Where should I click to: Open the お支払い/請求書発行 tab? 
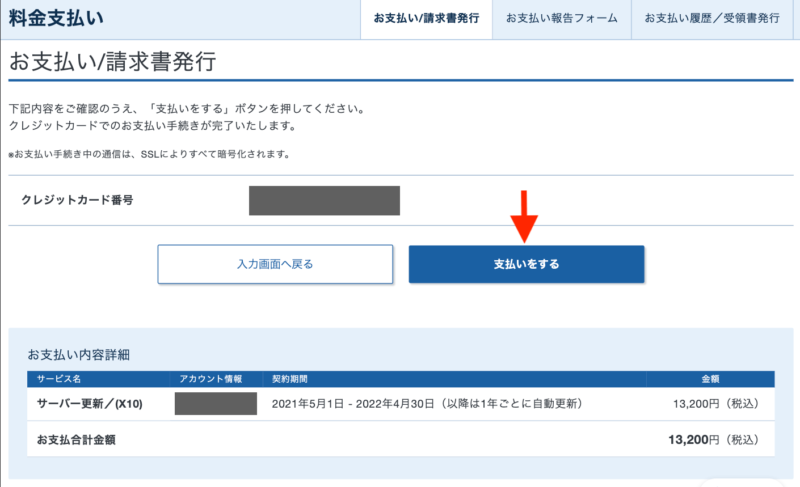pos(426,19)
